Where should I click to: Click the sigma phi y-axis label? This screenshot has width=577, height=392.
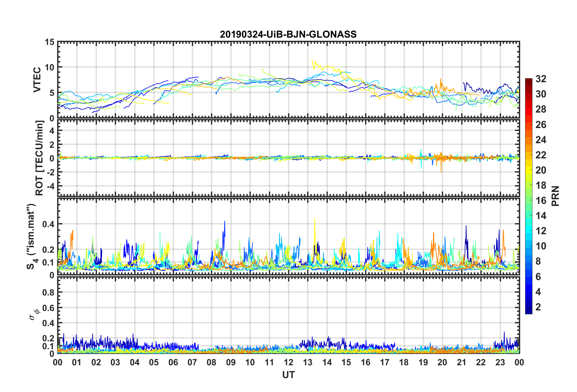(x=34, y=314)
